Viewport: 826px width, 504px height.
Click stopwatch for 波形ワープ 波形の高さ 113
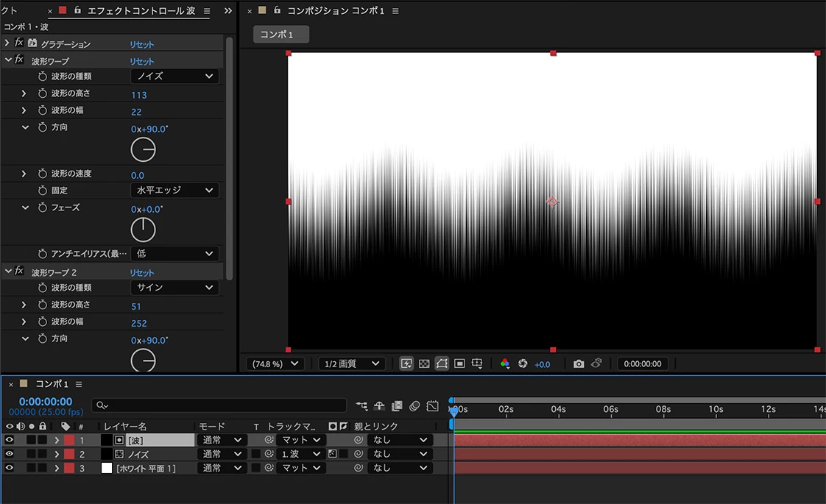tap(43, 93)
